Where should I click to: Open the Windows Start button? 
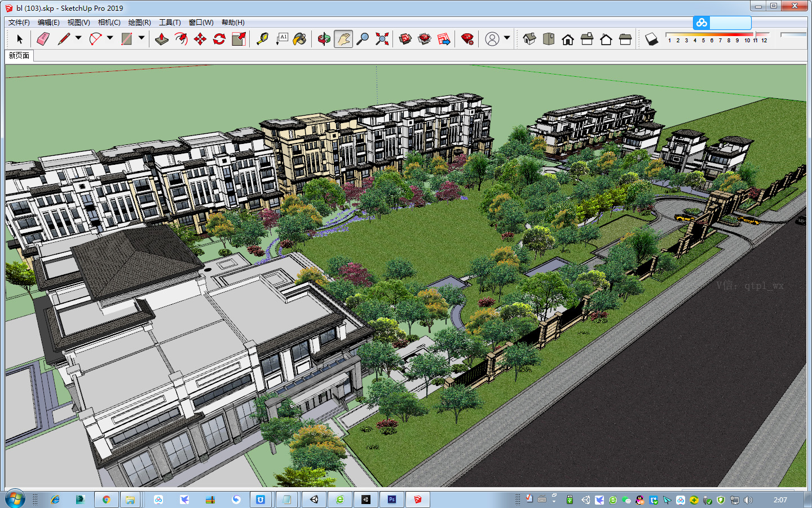(15, 500)
